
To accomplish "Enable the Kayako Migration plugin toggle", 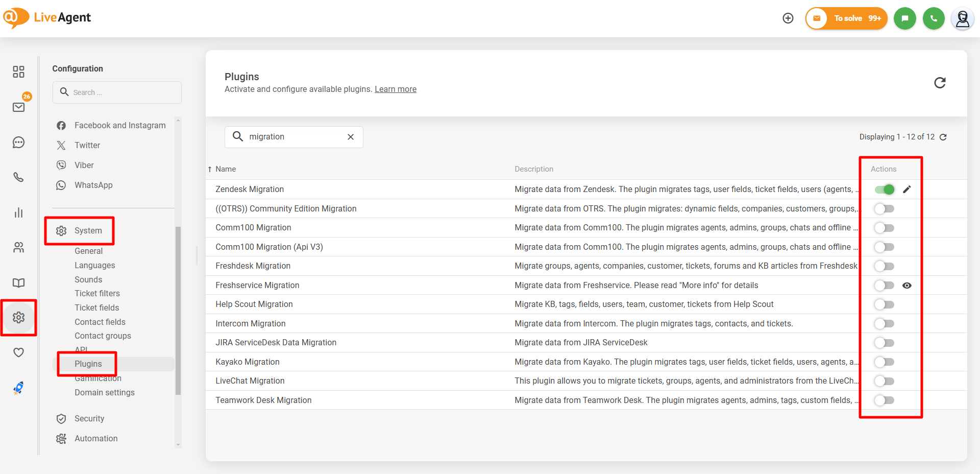I will coord(885,362).
